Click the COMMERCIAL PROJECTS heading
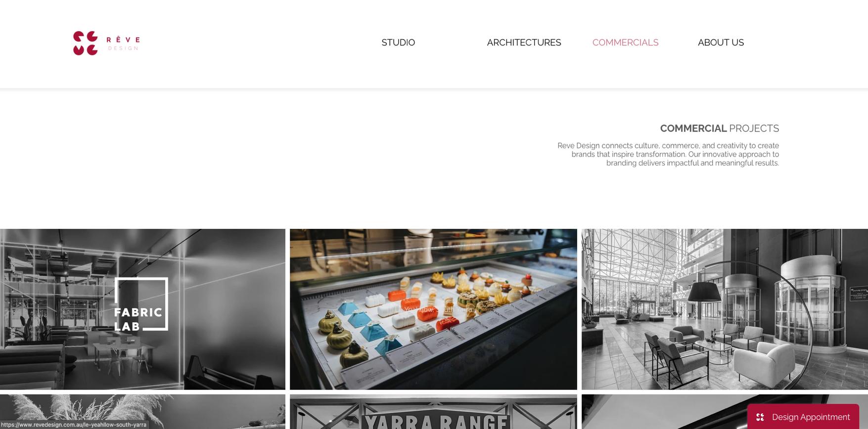This screenshot has height=429, width=868. point(719,129)
